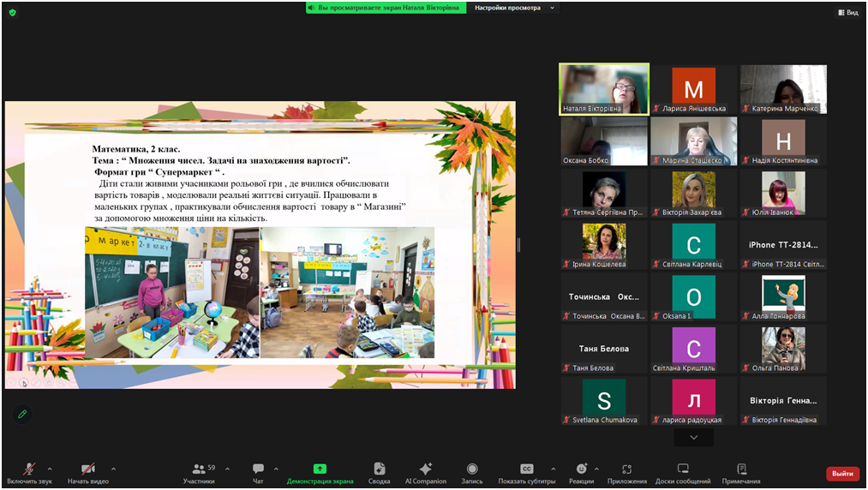The height and width of the screenshot is (490, 868).
Task: Expand audio options arrow beside Включить звук
Action: pyautogui.click(x=50, y=469)
